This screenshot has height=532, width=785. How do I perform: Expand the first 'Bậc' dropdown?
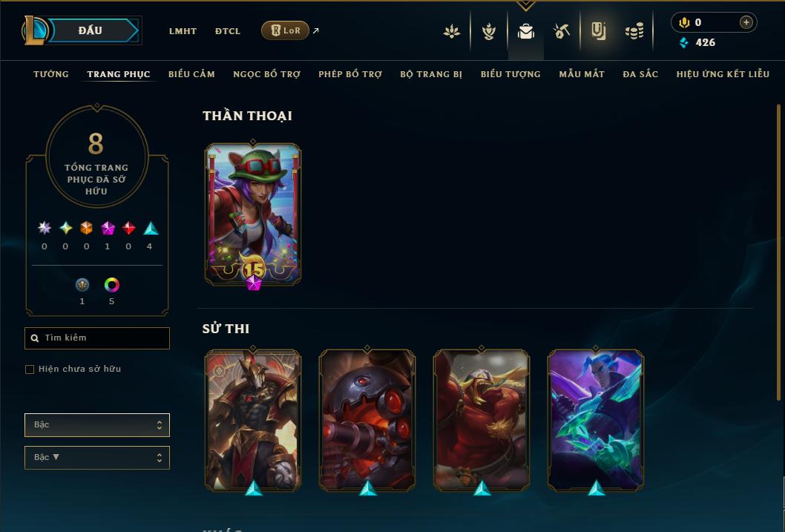pyautogui.click(x=97, y=425)
